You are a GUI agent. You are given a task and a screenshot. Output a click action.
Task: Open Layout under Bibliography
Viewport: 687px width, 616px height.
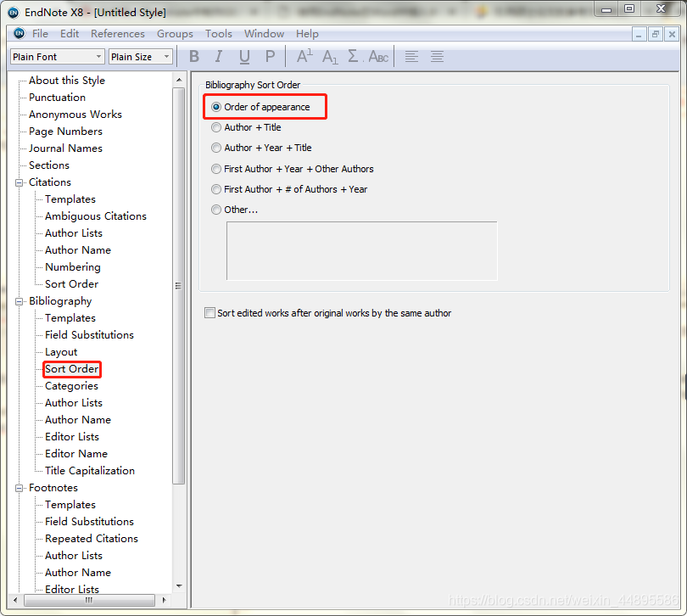(x=61, y=352)
